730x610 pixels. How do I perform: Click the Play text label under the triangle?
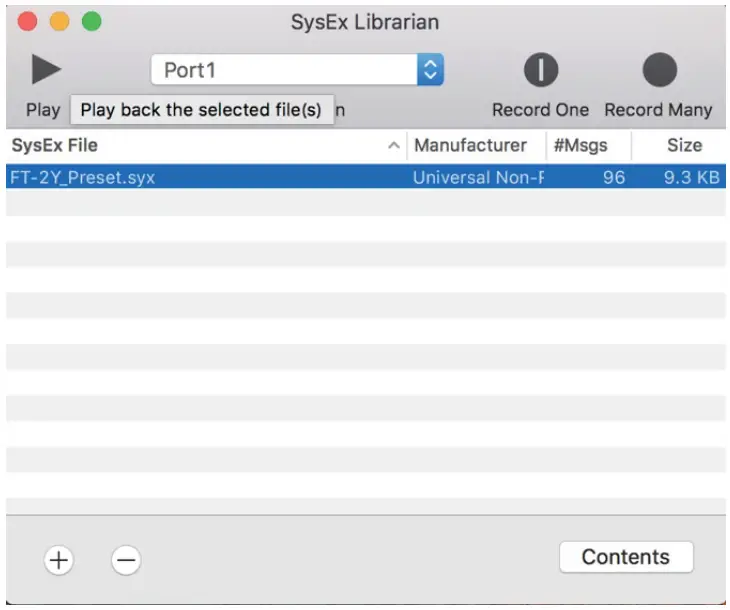click(43, 110)
